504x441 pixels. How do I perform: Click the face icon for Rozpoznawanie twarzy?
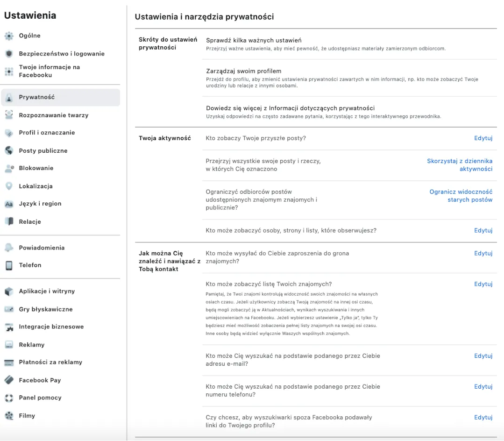tap(9, 115)
